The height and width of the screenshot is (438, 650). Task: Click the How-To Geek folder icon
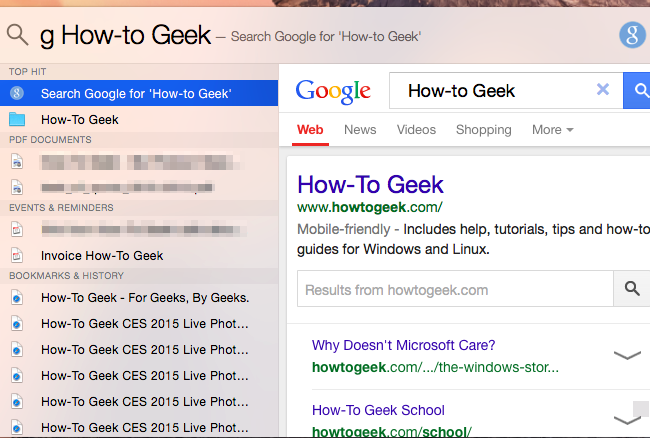(x=17, y=119)
